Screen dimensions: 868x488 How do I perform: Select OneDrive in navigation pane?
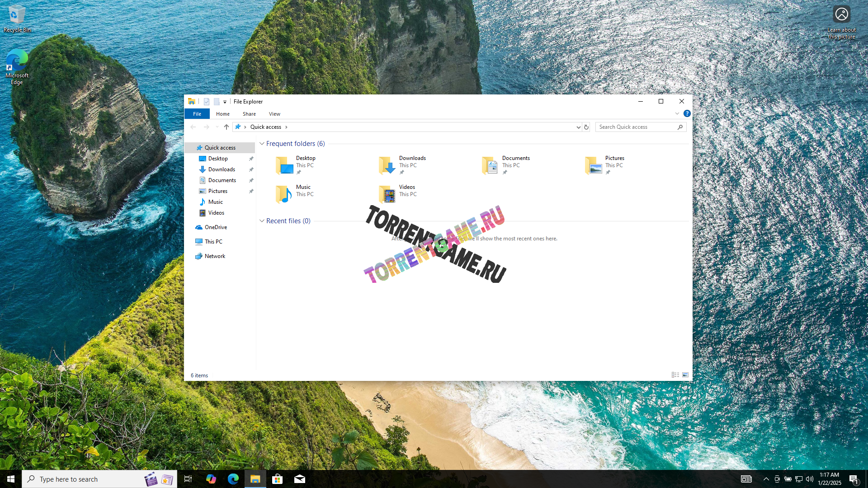[x=216, y=227]
